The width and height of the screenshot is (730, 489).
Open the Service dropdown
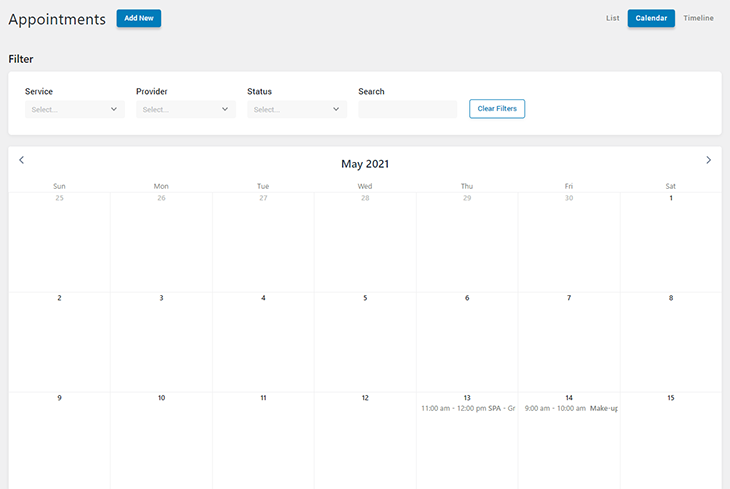point(75,109)
